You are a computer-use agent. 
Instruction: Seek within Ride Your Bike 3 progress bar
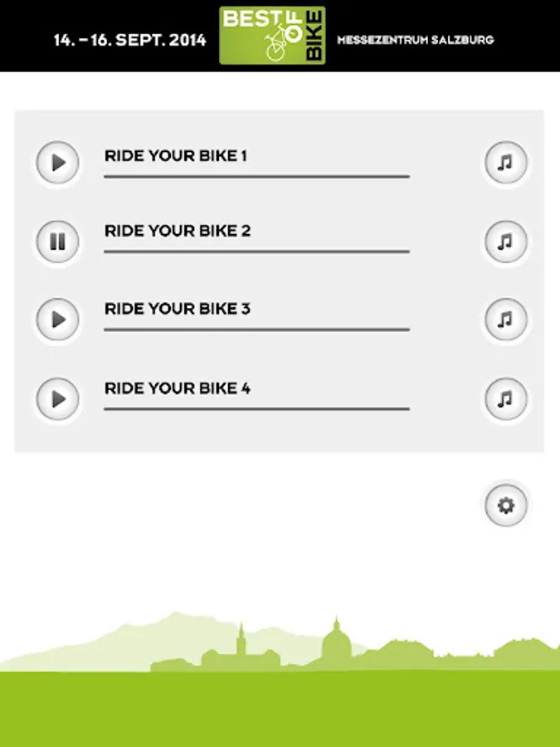click(256, 330)
